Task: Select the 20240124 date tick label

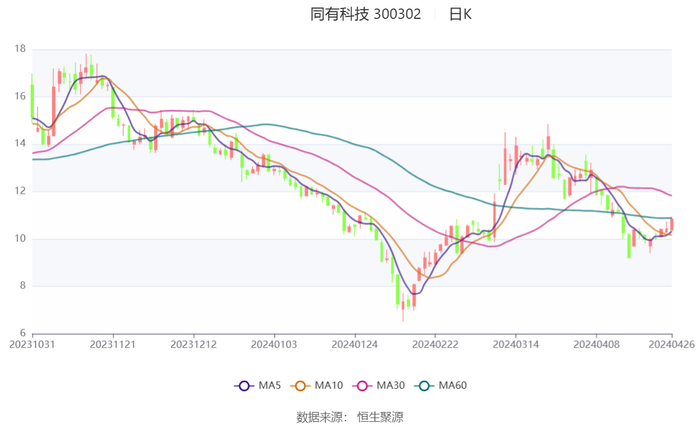Action: (352, 345)
